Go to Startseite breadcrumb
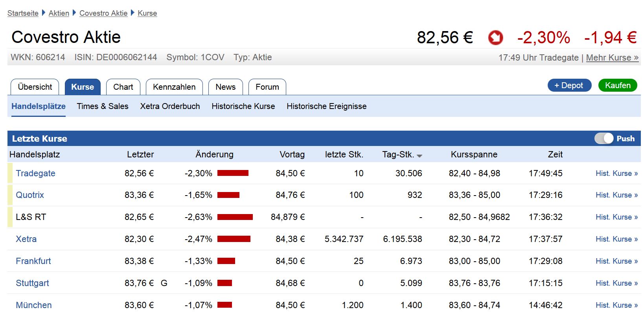 23,13
